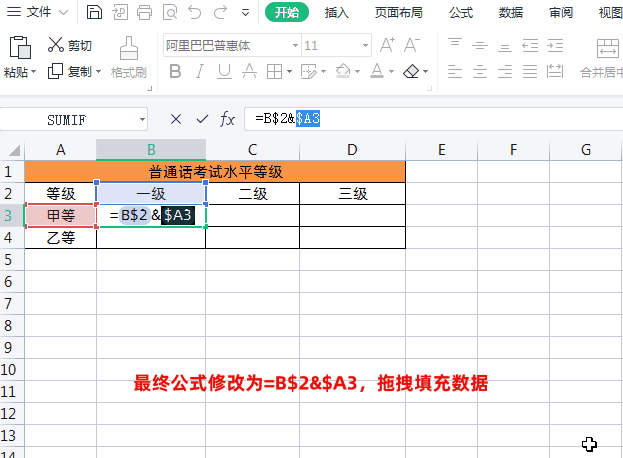623x458 pixels.
Task: Click the Undo arrow icon
Action: pyautogui.click(x=195, y=13)
